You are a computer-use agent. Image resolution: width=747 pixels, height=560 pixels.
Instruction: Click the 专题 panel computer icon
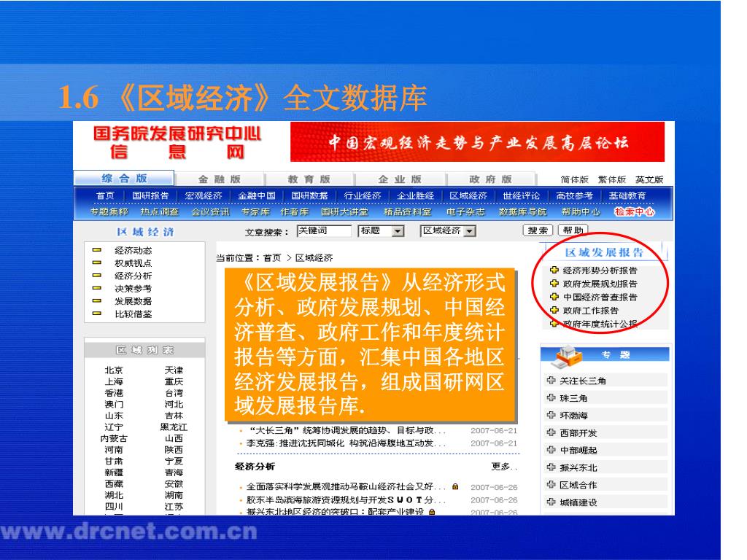[x=568, y=356]
